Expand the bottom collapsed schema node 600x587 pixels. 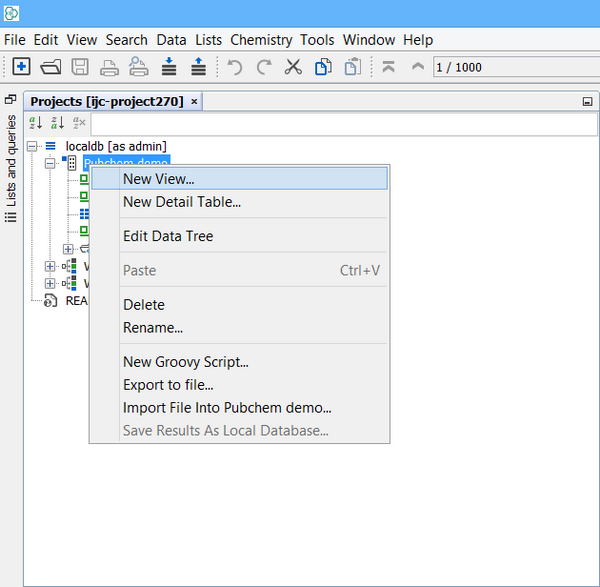point(51,283)
